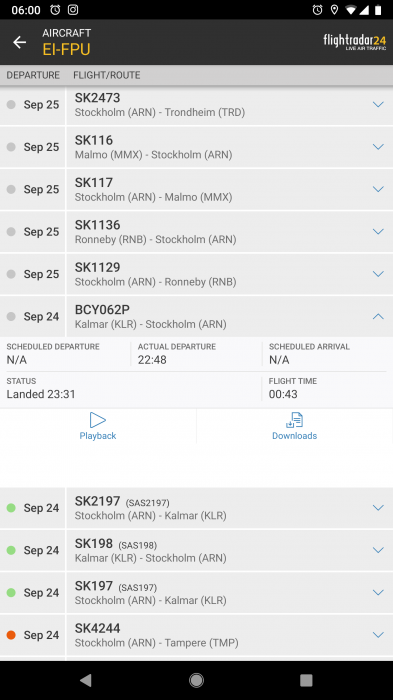Tap green status dot beside SK2197

click(x=11, y=508)
